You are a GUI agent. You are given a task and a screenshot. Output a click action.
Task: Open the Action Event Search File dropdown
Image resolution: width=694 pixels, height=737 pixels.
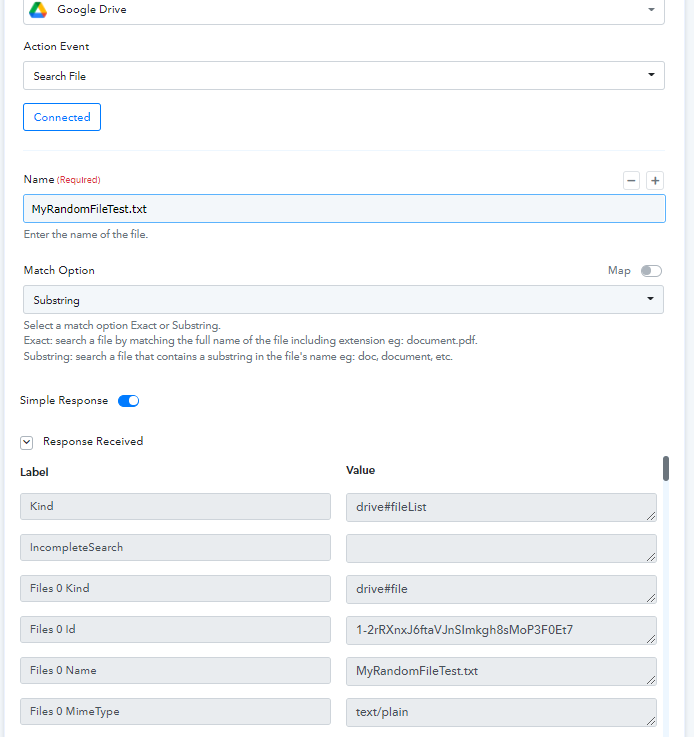(x=343, y=76)
